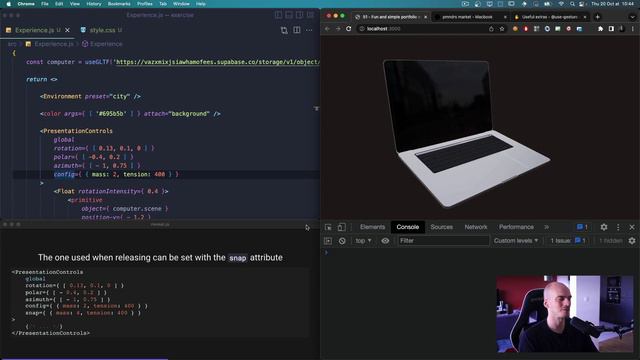640x360 pixels.
Task: Open the File menu
Action: tap(44, 4)
